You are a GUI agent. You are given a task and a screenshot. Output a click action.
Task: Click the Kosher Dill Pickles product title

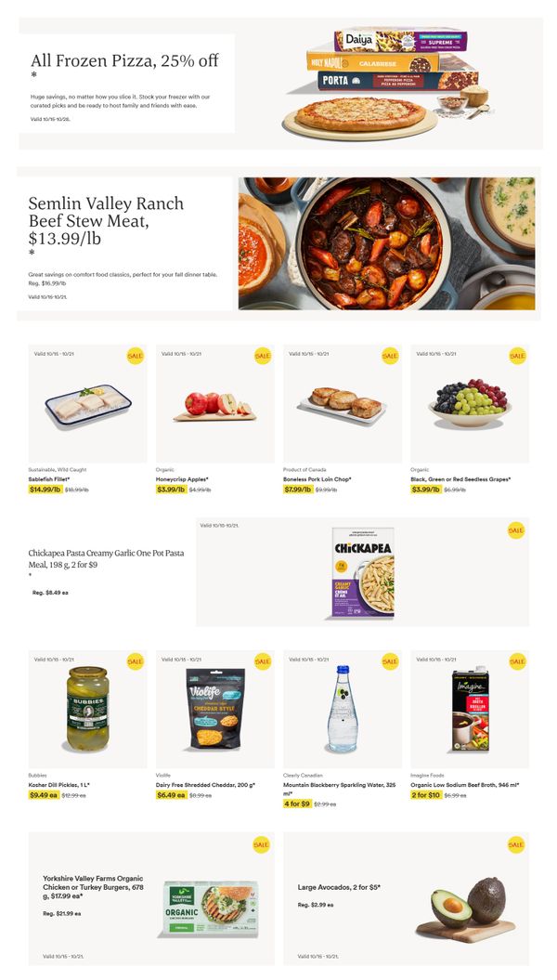(58, 785)
